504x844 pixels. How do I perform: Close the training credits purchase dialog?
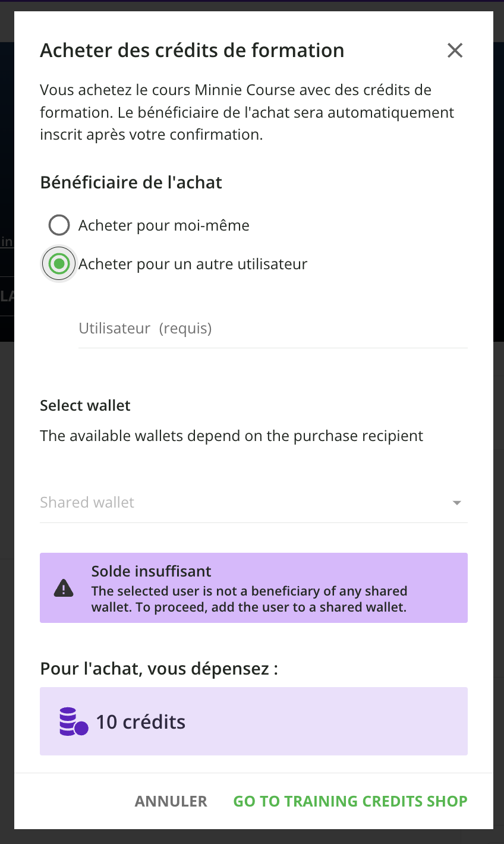tap(455, 51)
